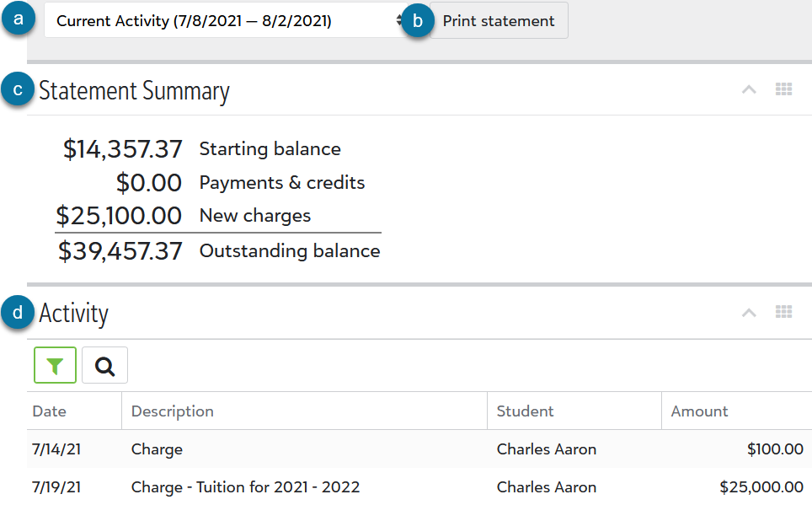
Task: Click the circled letter c marker
Action: 17,89
